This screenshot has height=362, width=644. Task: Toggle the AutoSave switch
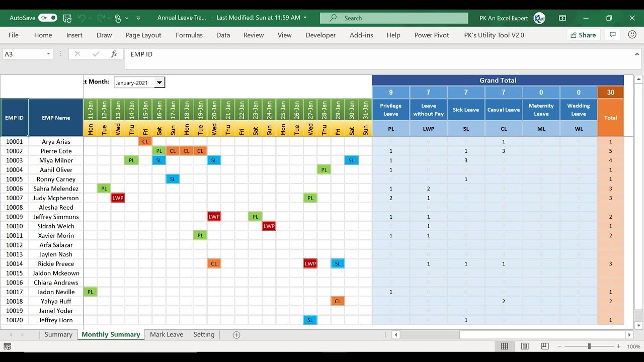point(48,18)
